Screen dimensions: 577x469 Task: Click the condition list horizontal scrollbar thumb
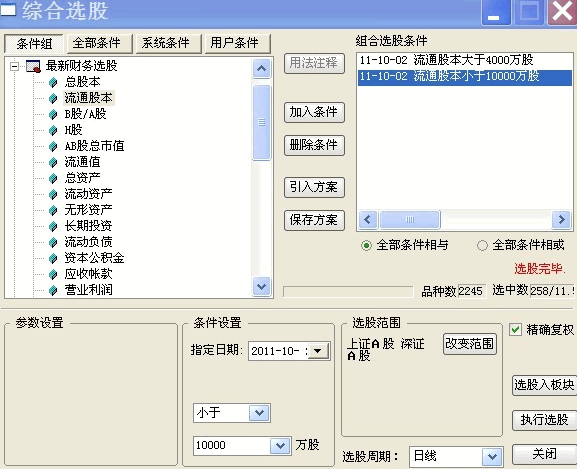(x=410, y=220)
